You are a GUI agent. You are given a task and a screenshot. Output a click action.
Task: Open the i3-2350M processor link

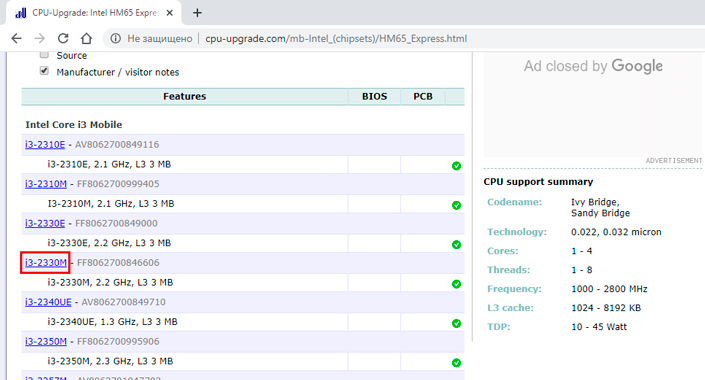tap(46, 341)
